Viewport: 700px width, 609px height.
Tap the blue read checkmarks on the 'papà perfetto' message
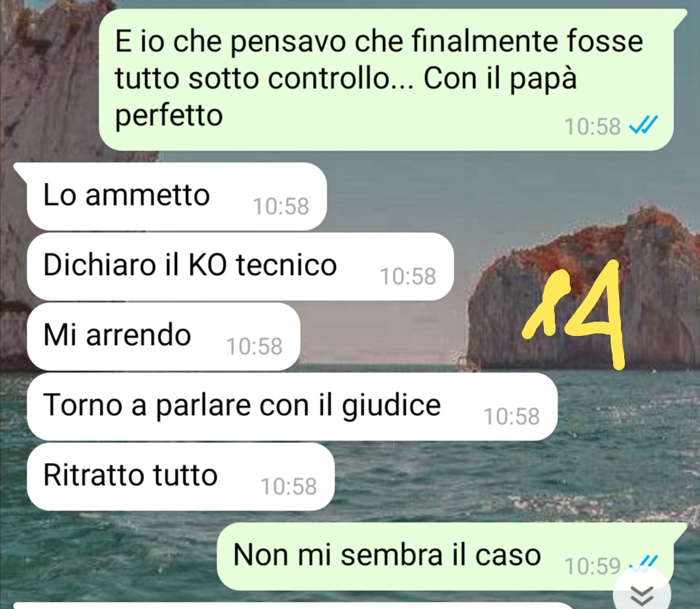click(x=644, y=125)
